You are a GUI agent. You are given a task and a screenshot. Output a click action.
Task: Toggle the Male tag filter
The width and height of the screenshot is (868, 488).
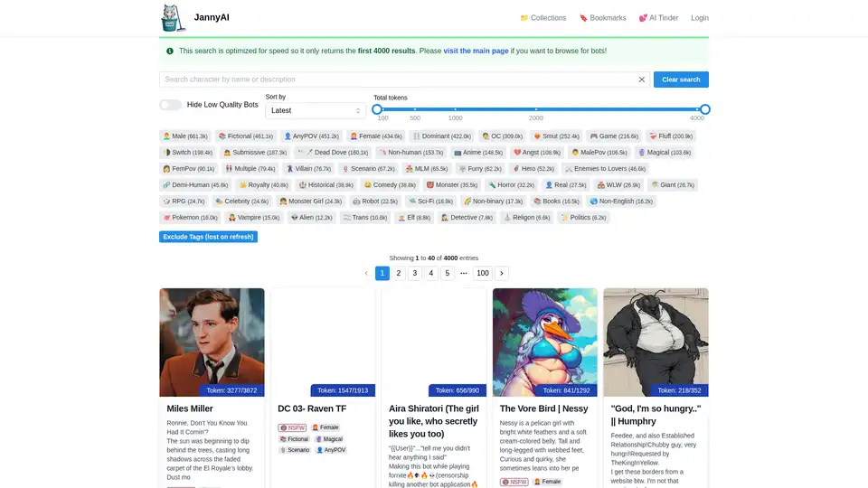coord(185,136)
